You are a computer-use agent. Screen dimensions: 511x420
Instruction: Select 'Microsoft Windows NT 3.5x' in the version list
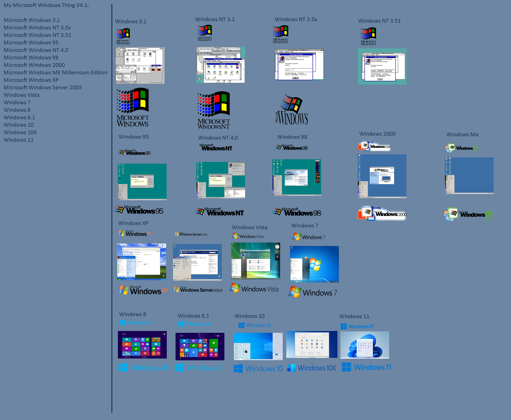(37, 28)
